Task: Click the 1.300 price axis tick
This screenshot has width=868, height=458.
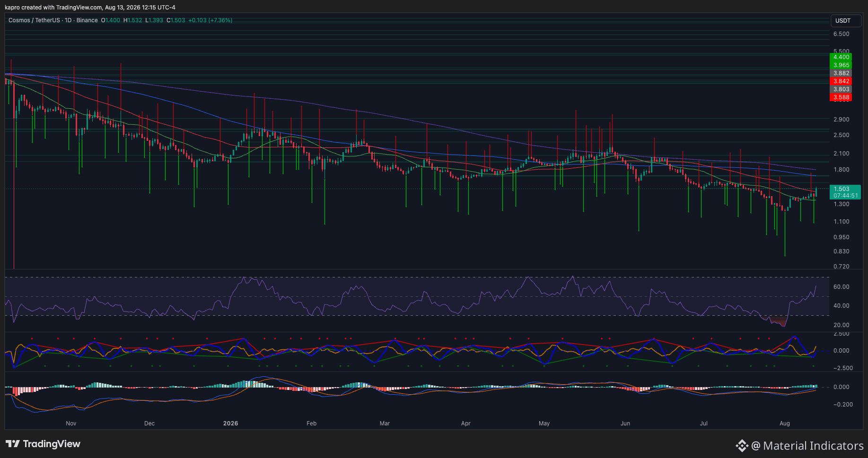Action: (841, 204)
